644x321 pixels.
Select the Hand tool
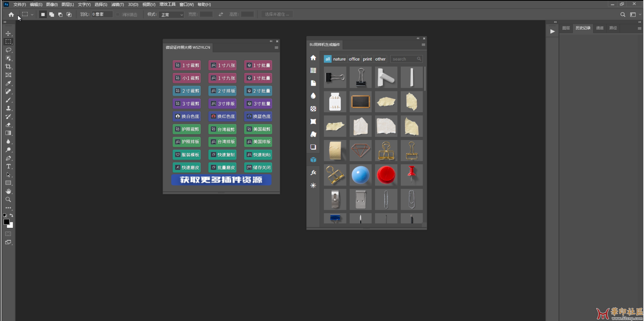pos(8,191)
